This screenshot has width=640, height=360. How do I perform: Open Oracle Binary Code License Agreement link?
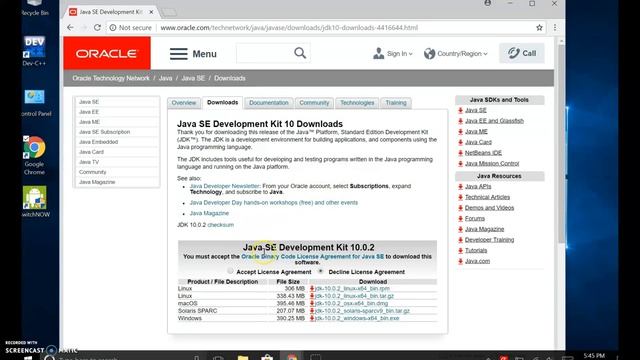[x=313, y=256]
